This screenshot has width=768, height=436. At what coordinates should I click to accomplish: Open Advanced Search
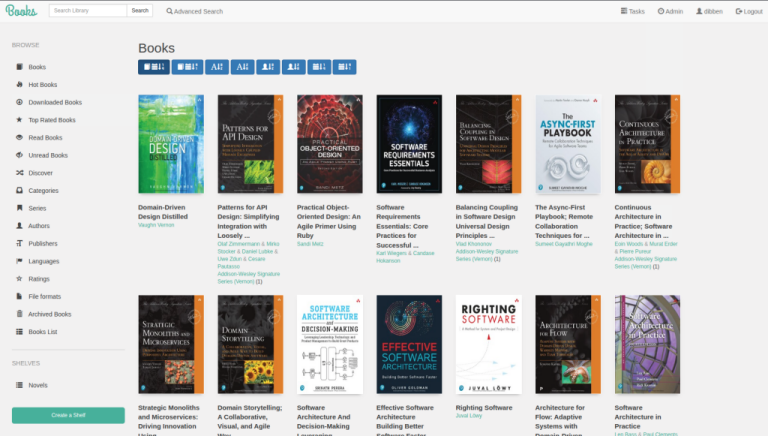[x=195, y=11]
